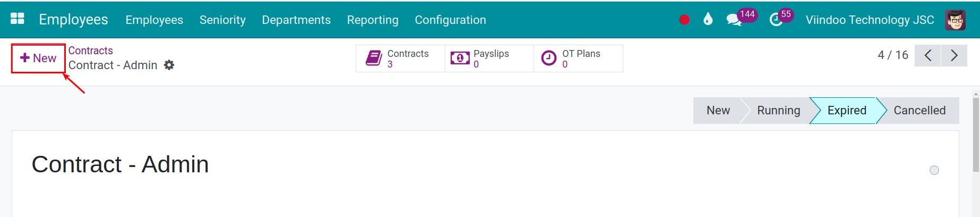Click the Contracts book smart button
The width and height of the screenshot is (980, 217).
point(400,59)
